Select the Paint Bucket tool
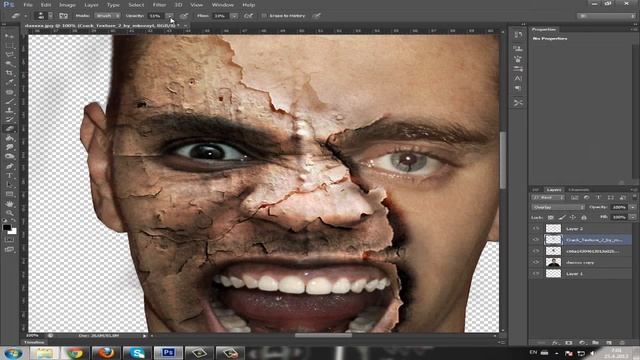The width and height of the screenshot is (640, 360). point(9,138)
